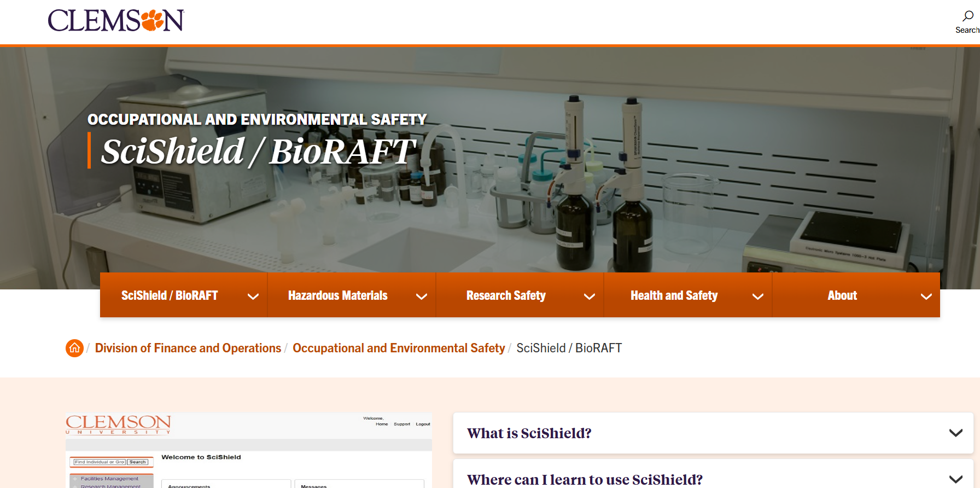Expand the chevron beside Hazardous Materials

tap(422, 297)
